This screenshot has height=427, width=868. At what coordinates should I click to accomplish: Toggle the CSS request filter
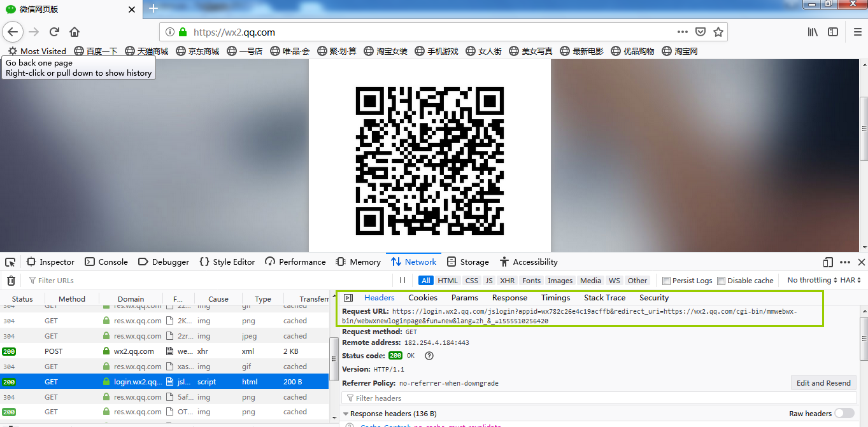pos(471,281)
